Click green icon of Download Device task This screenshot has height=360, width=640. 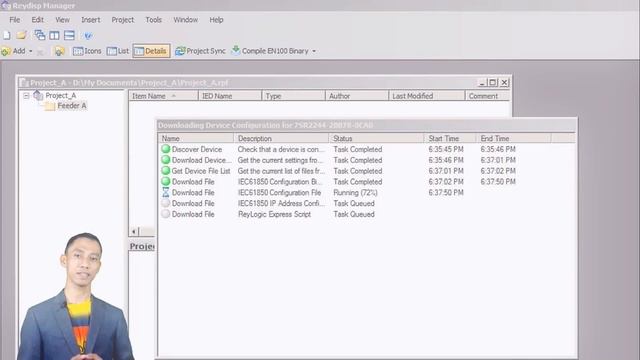pyautogui.click(x=165, y=160)
